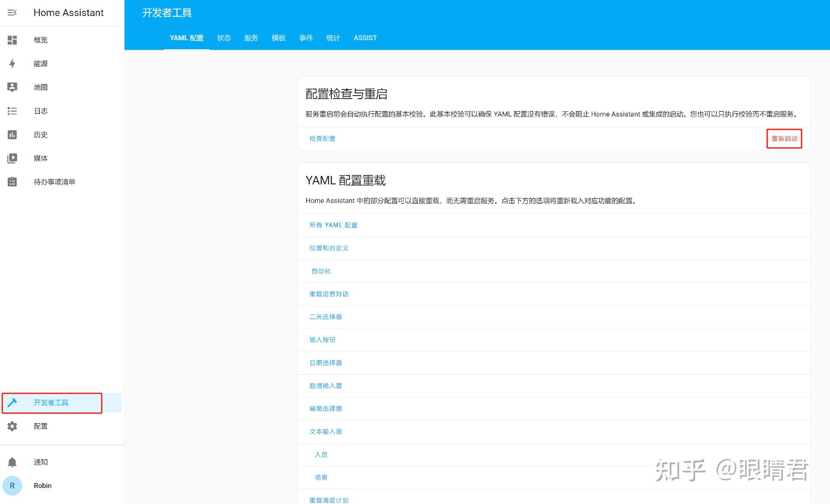Switch to the 模板 tab
Image resolution: width=830 pixels, height=504 pixels.
278,38
